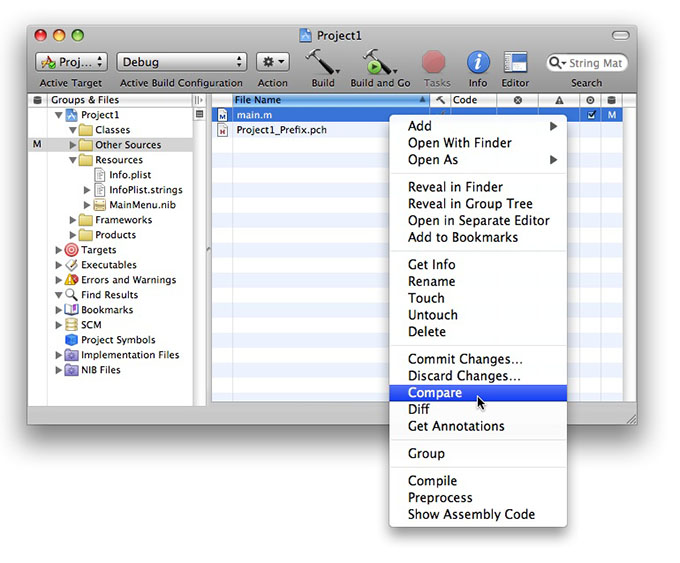
Task: Choose Discard Changes… menu item
Action: (478, 376)
